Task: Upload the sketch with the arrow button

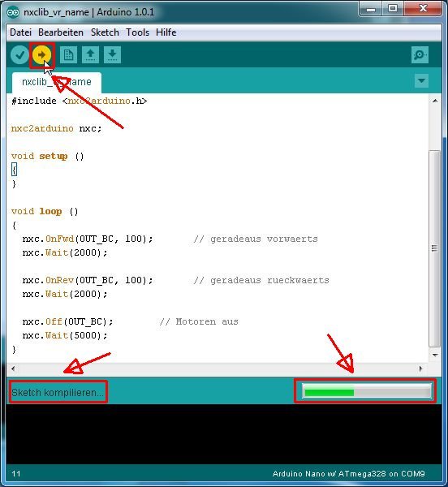Action: [41, 55]
